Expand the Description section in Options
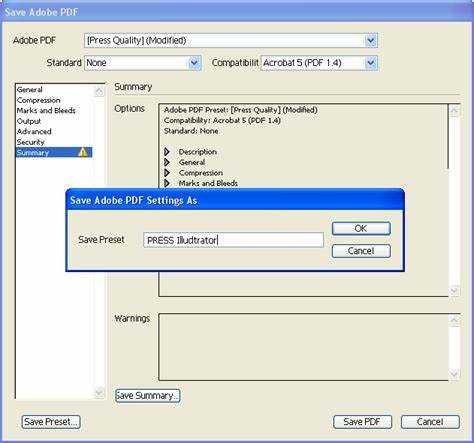The width and height of the screenshot is (474, 443). coord(167,152)
